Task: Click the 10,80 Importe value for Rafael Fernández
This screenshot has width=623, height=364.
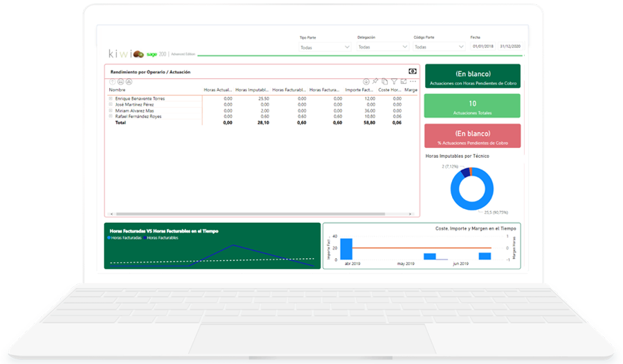Action: coord(370,116)
